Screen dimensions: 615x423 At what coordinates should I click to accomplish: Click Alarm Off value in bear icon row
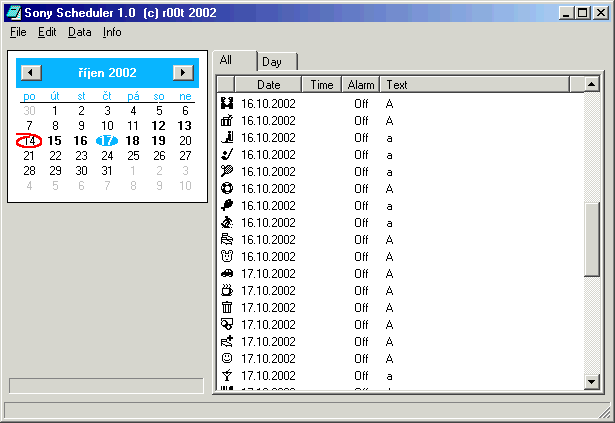coord(361,257)
